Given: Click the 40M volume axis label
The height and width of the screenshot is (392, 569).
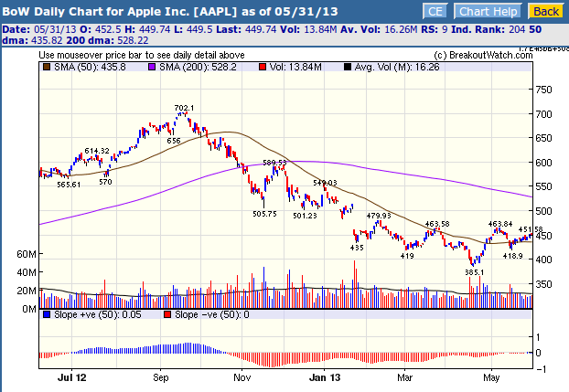Looking at the screenshot, I should (x=27, y=272).
